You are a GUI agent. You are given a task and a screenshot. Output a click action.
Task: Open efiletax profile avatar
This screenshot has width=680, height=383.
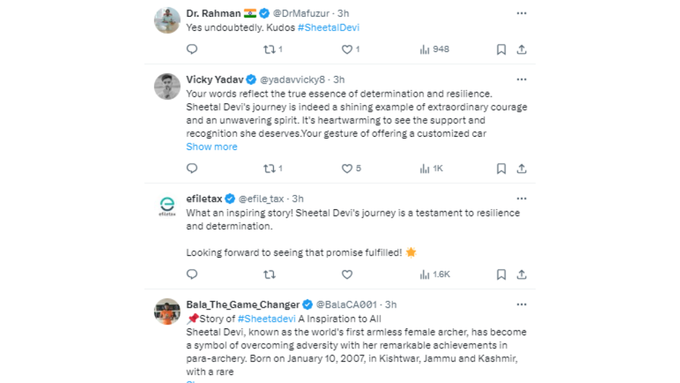pos(167,206)
